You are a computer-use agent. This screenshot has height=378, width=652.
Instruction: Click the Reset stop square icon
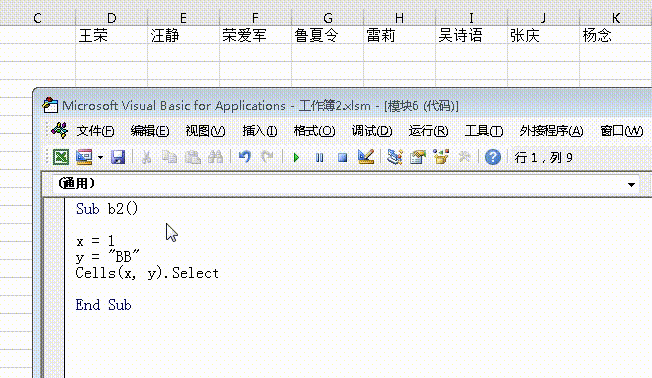pyautogui.click(x=343, y=158)
